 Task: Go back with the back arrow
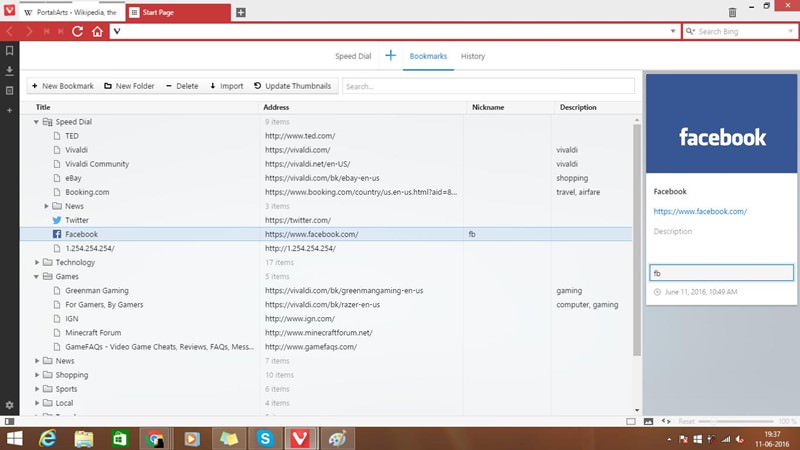click(10, 32)
